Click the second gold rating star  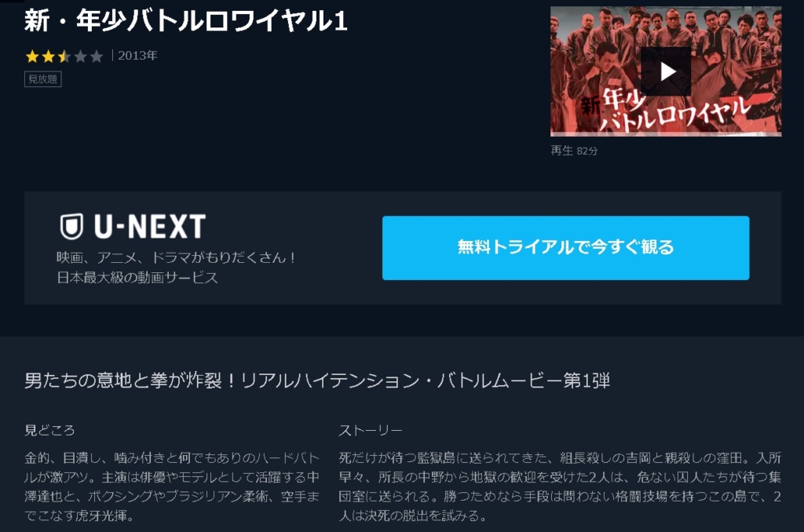(x=48, y=56)
